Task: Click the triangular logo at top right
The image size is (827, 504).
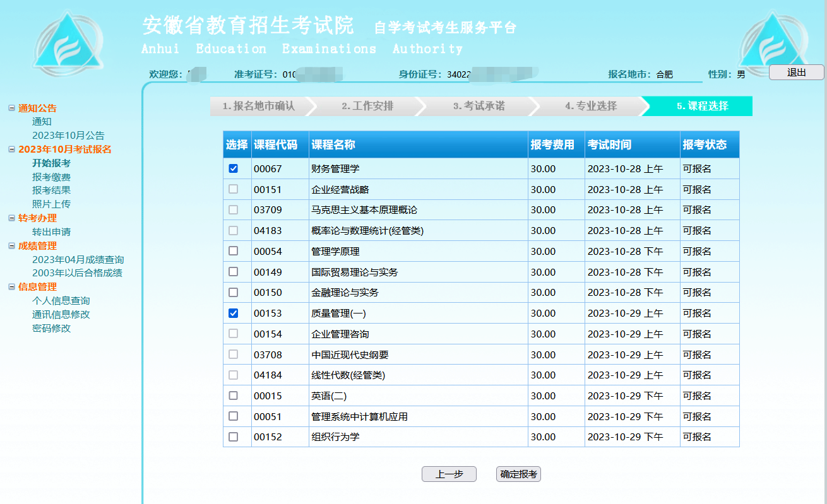Action: pos(773,42)
